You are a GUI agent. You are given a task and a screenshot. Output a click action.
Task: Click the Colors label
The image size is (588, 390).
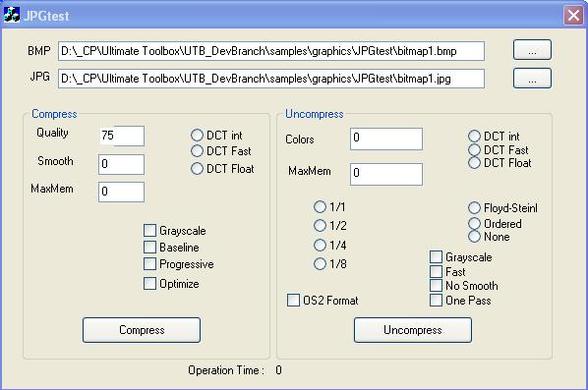tap(300, 139)
